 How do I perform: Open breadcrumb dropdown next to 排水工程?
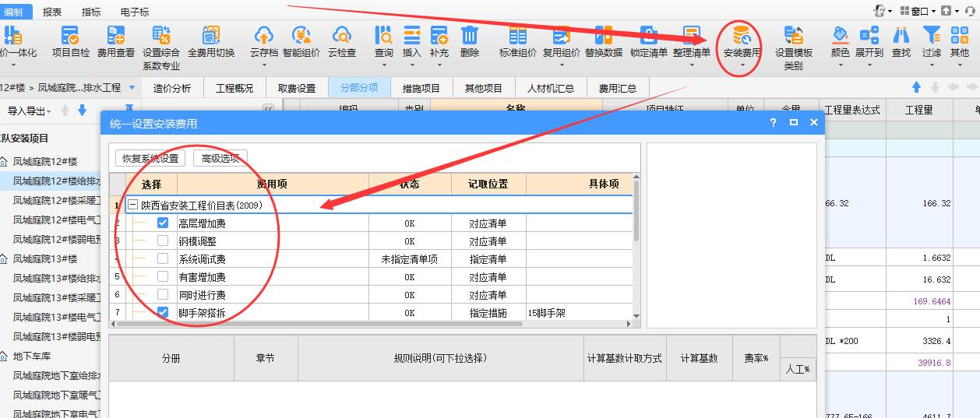pyautogui.click(x=132, y=88)
